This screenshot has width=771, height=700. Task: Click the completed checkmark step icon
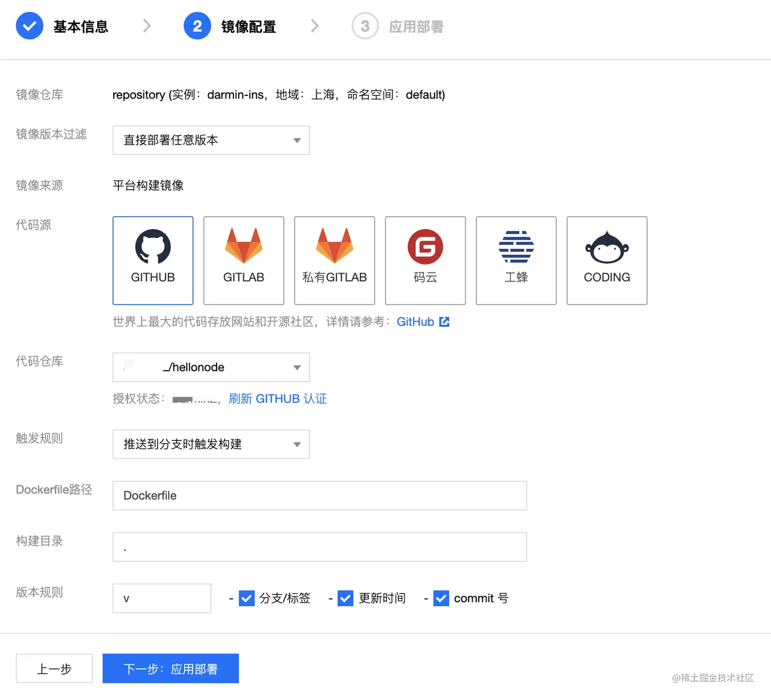click(x=30, y=26)
